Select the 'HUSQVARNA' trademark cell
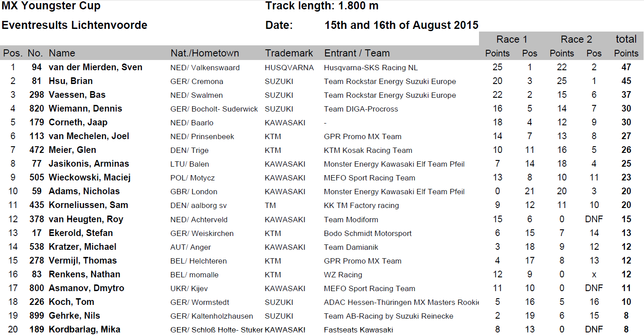 tap(289, 68)
